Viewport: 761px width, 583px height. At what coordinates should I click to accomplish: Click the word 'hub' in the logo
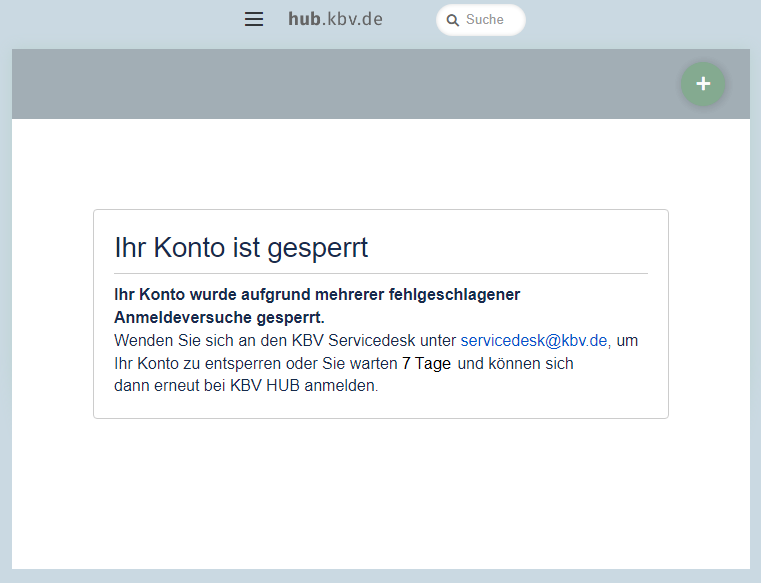(x=304, y=19)
